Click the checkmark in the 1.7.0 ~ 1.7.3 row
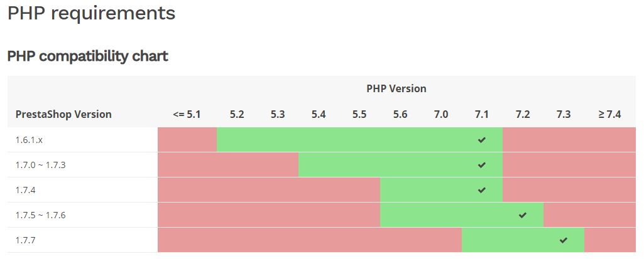Image resolution: width=644 pixels, height=259 pixels. [x=482, y=165]
